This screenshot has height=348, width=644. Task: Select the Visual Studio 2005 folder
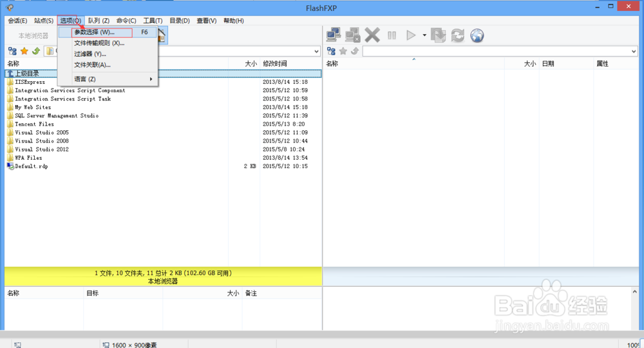tap(42, 132)
